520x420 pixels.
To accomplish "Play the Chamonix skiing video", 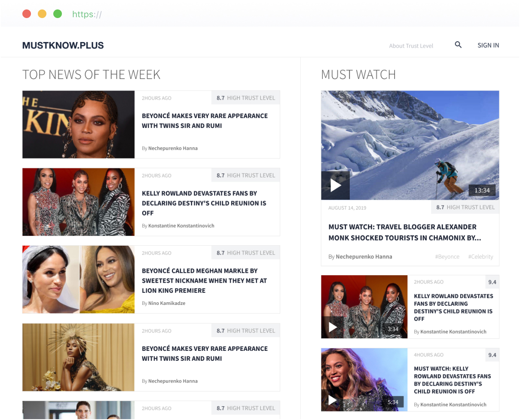I will click(336, 186).
